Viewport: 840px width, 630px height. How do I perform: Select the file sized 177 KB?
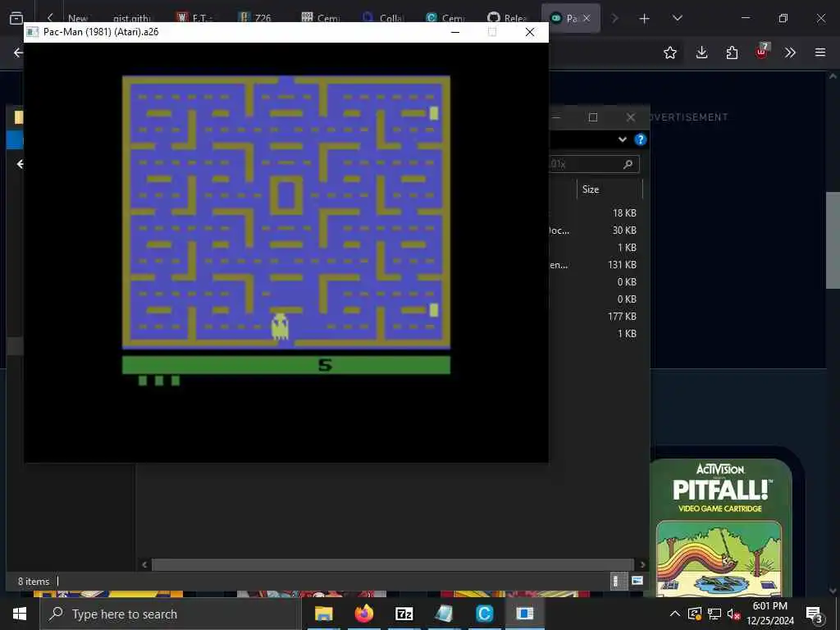coord(622,316)
